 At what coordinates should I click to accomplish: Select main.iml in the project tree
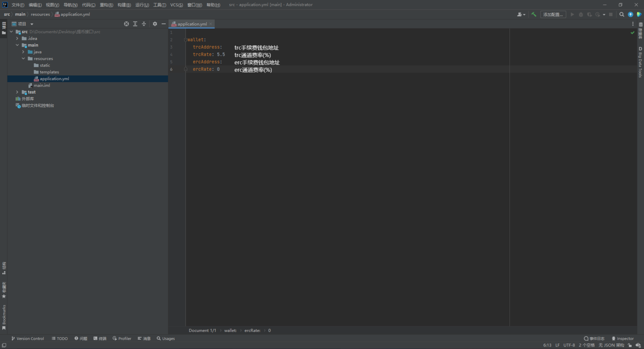pyautogui.click(x=42, y=85)
